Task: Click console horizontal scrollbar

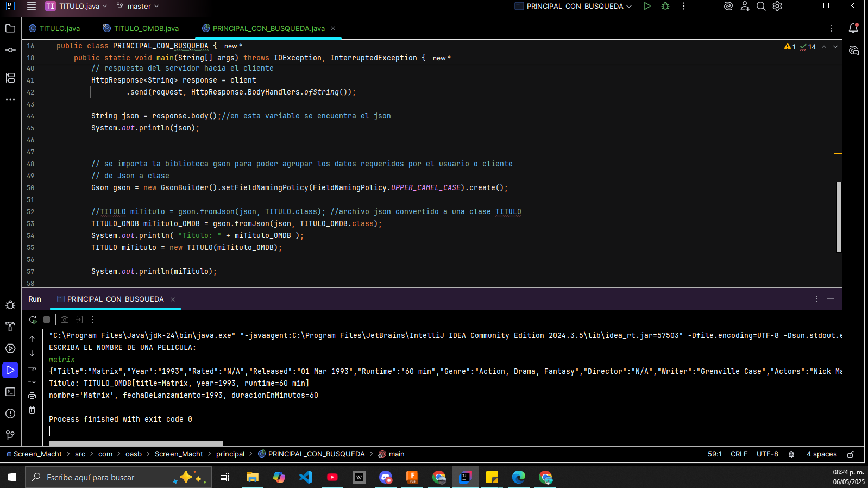Action: [136, 443]
